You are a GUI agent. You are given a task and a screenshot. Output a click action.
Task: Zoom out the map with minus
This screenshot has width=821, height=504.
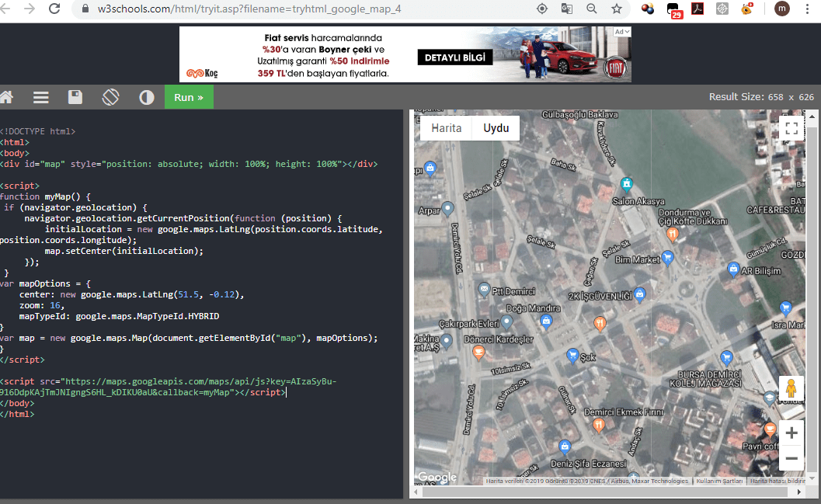[x=791, y=458]
